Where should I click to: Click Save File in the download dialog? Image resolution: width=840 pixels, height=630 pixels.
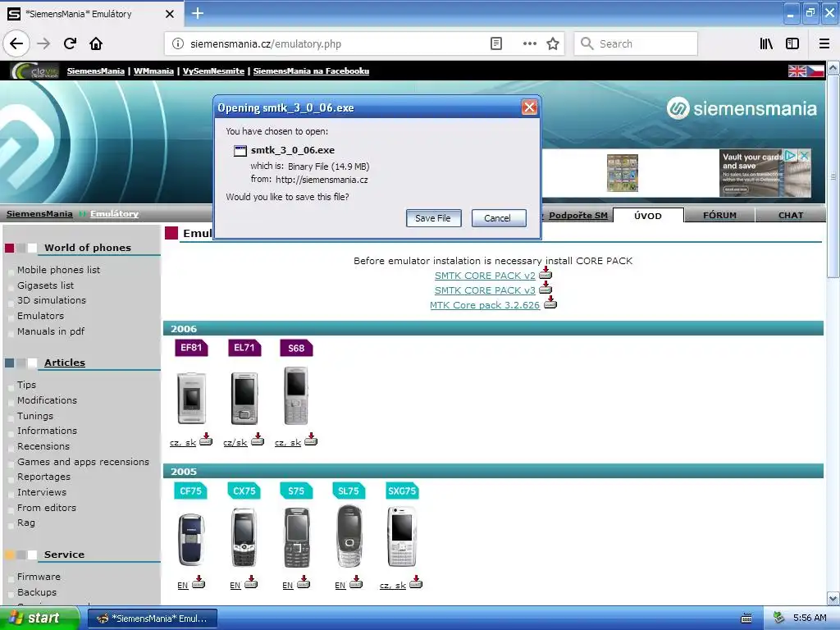[x=433, y=218]
